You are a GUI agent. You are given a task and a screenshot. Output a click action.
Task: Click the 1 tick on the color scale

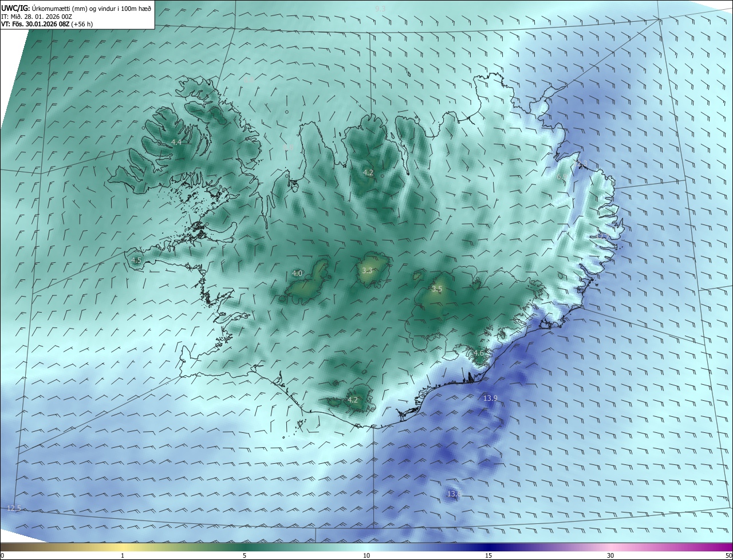(123, 555)
